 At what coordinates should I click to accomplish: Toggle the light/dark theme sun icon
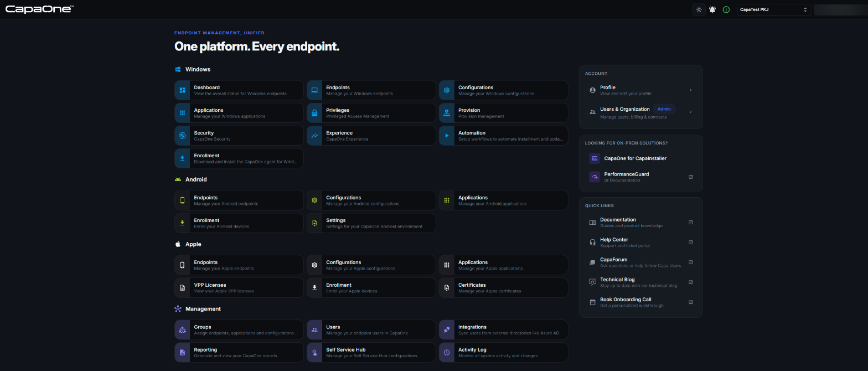(x=699, y=9)
